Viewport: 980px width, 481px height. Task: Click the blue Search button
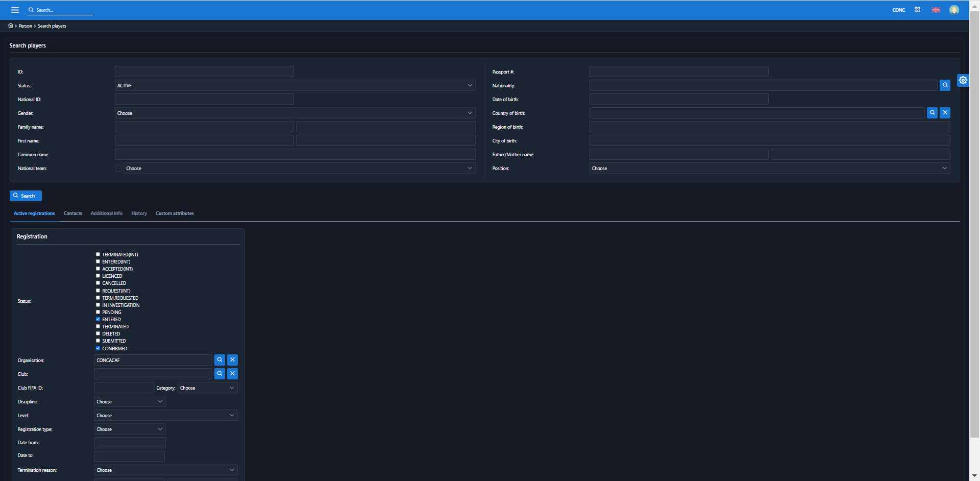pos(26,196)
